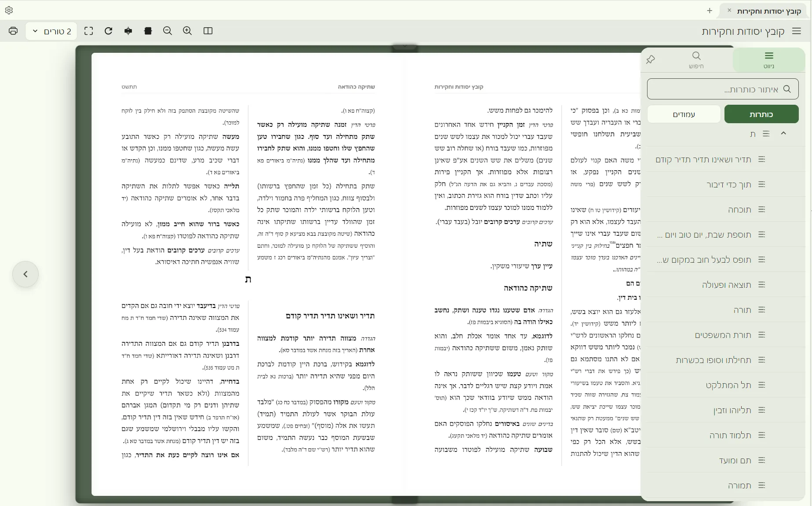Image resolution: width=812 pixels, height=506 pixels.
Task: Click the איתור כותרות search field
Action: click(x=723, y=89)
